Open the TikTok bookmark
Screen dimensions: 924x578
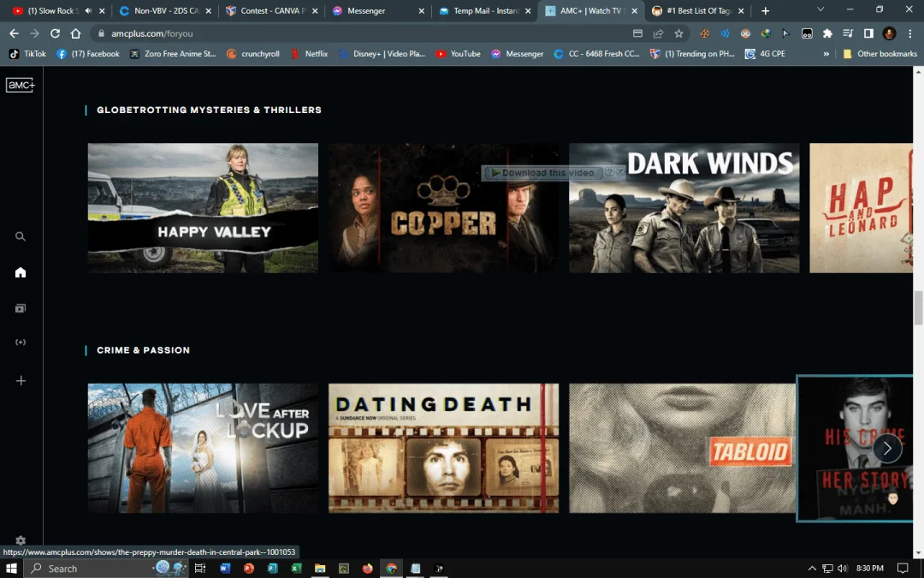coord(27,54)
